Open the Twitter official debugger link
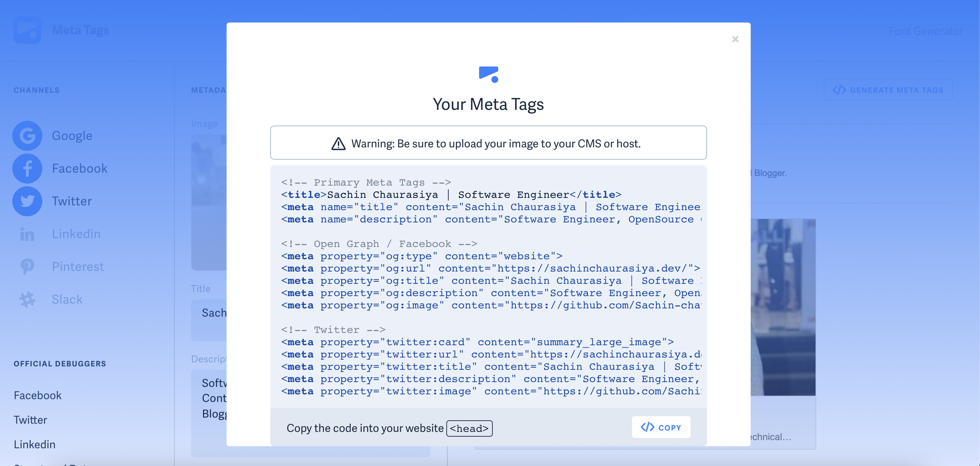The width and height of the screenshot is (980, 466). (x=30, y=420)
